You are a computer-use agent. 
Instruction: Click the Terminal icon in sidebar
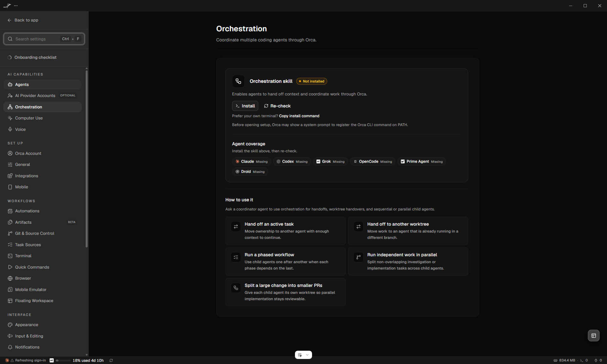click(10, 256)
